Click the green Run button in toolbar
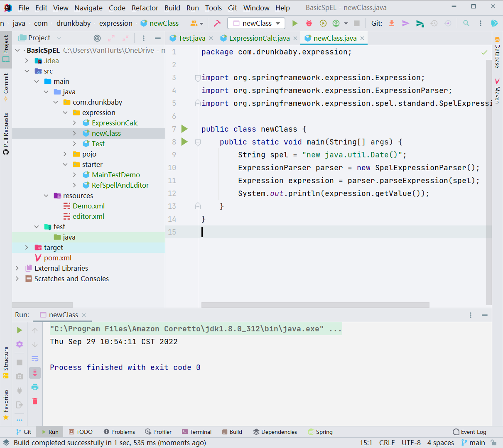503x448 pixels. [295, 23]
